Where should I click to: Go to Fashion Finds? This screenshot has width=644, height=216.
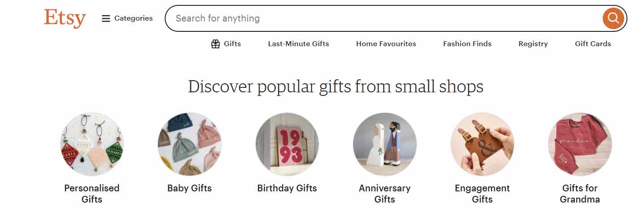click(x=467, y=44)
